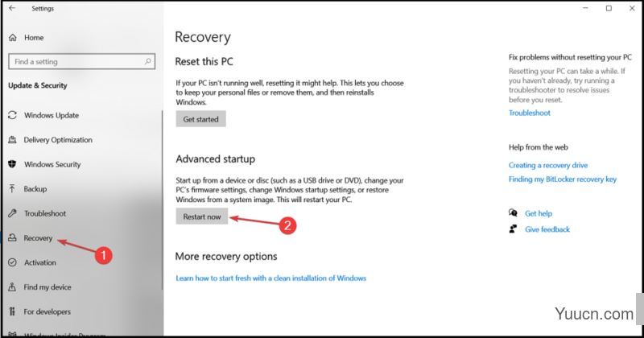644x338 pixels.
Task: Click the Find my device person icon
Action: (12, 287)
